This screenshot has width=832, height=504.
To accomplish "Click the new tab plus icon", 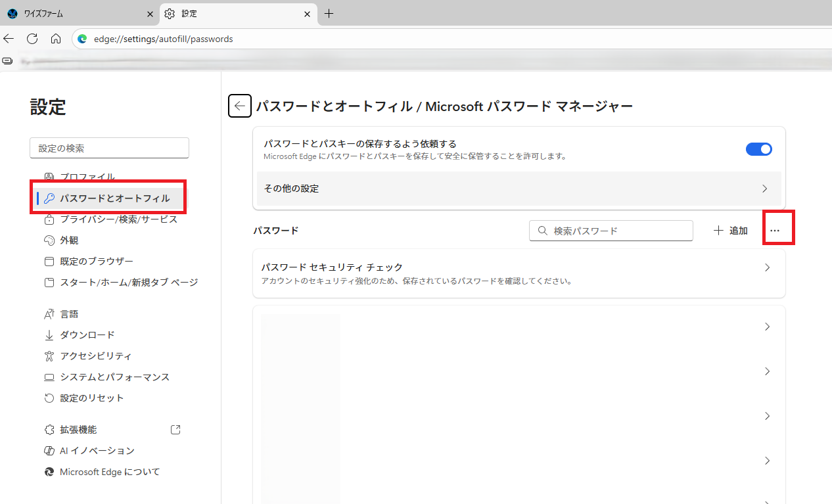I will (x=329, y=14).
